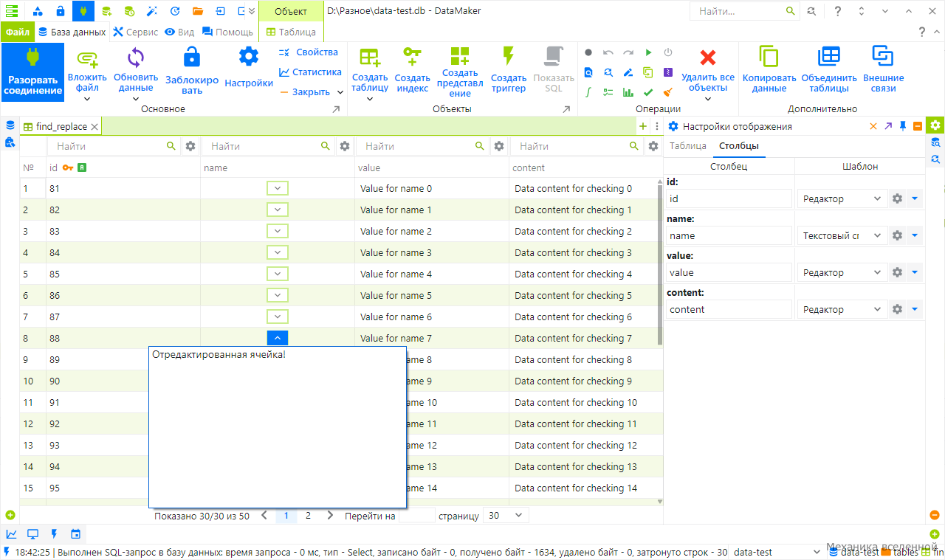Click Создать таблицу icon

[370, 58]
